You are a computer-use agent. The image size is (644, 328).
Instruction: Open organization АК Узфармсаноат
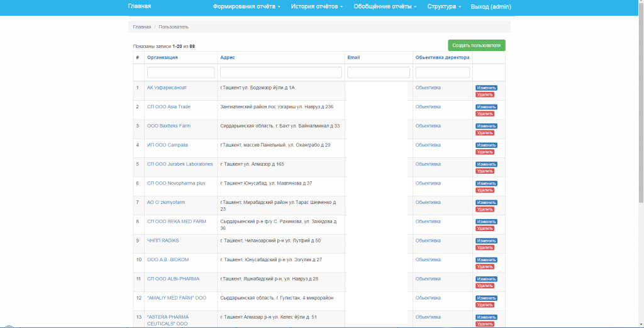(167, 88)
